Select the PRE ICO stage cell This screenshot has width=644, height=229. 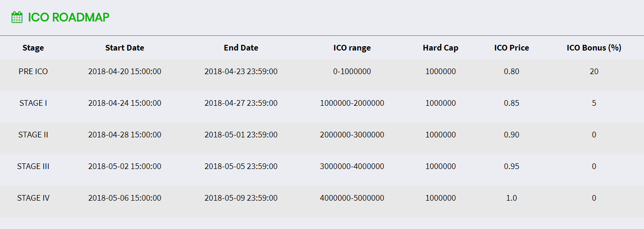point(33,72)
